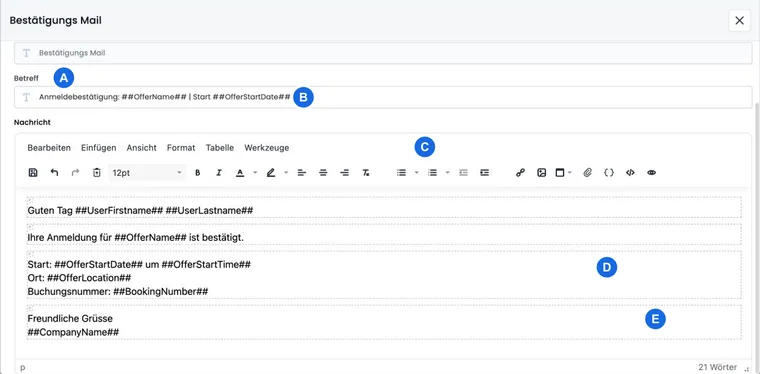Screen dimensions: 760x374
Task: Click the '##CompanyName##' placeholder text
Action: pos(73,332)
